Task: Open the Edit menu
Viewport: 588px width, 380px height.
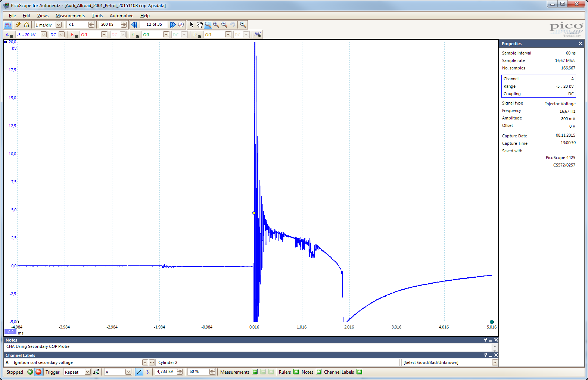Action: coord(27,16)
